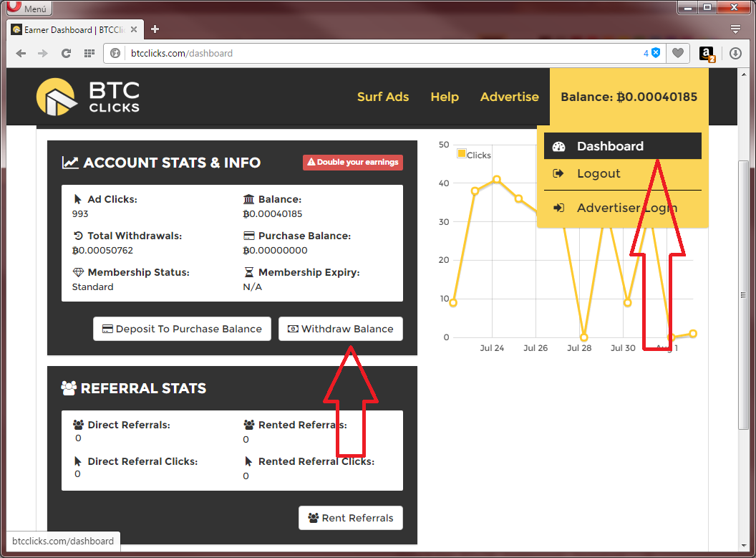
Task: Open the Amazon extension icon
Action: click(x=706, y=53)
